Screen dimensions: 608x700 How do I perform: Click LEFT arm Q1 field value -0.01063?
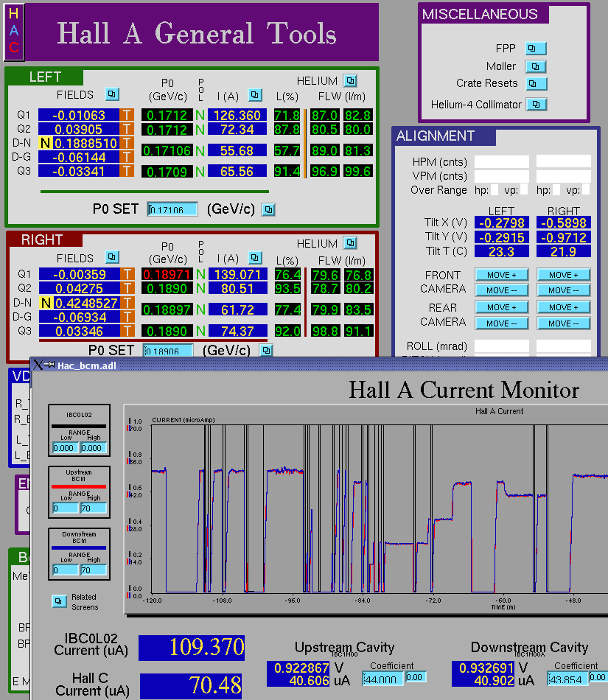pos(79,115)
